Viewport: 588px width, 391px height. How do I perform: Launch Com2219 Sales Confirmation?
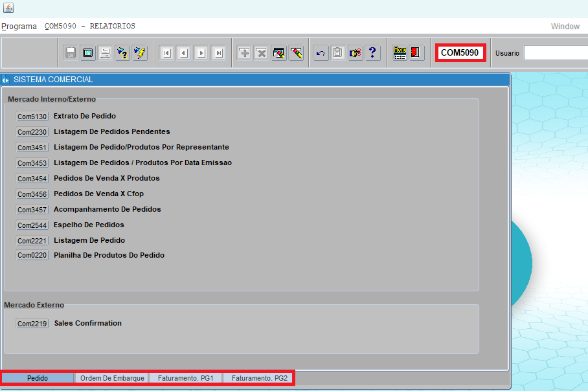[x=32, y=324]
